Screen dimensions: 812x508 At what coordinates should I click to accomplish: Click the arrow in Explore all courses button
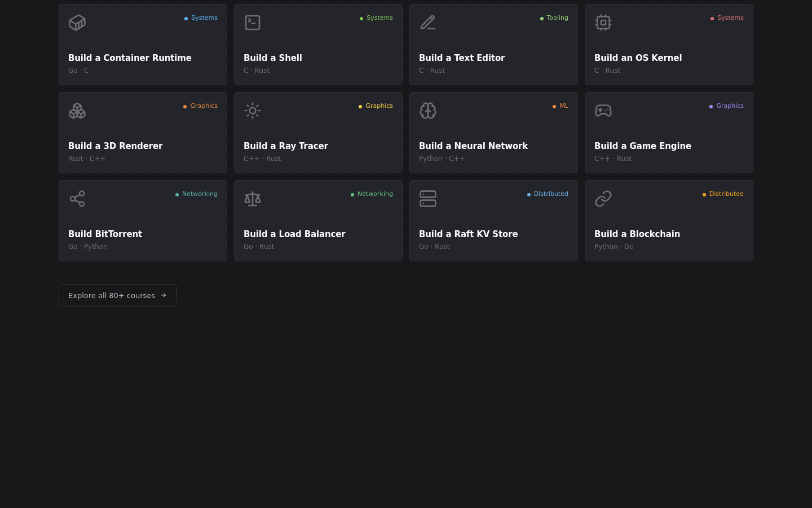(x=164, y=295)
